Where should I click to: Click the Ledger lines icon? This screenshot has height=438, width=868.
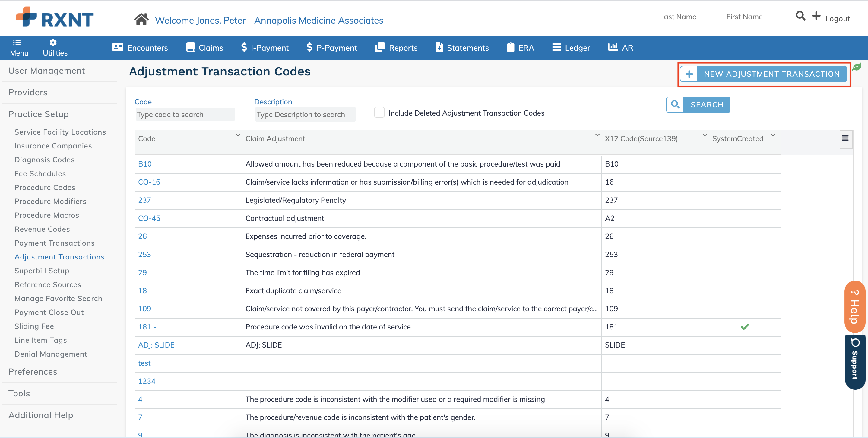556,47
